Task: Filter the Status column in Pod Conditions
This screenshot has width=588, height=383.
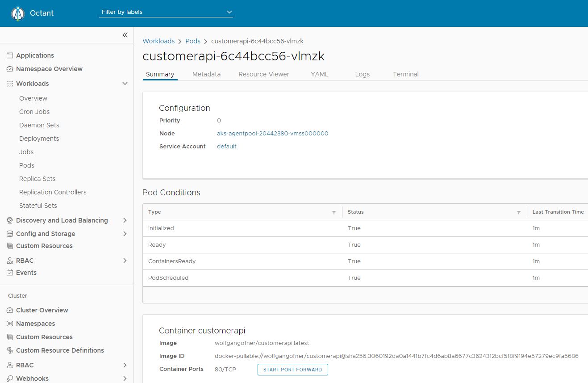Action: (518, 212)
